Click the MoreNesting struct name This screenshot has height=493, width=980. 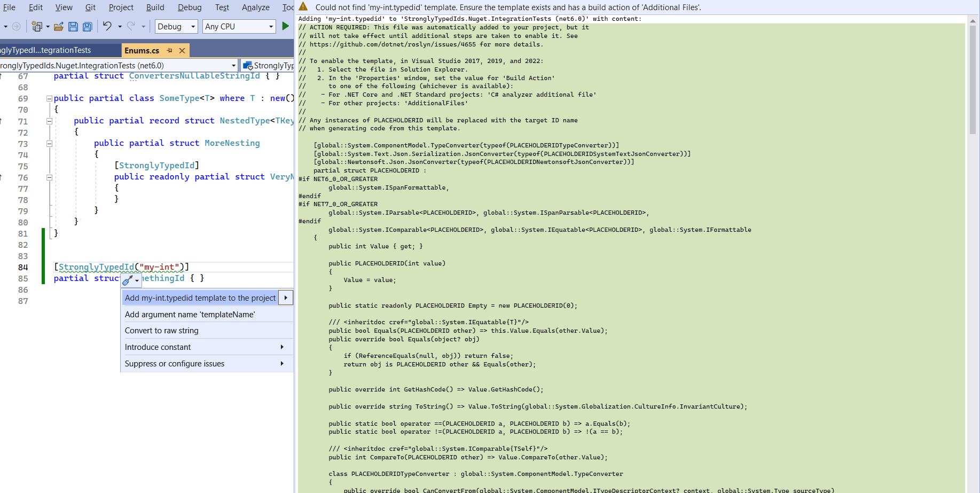pos(232,143)
